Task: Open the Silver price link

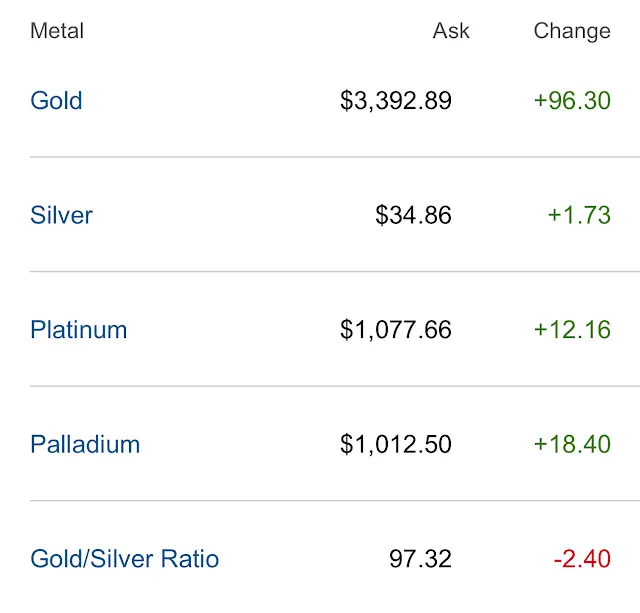Action: coord(62,215)
